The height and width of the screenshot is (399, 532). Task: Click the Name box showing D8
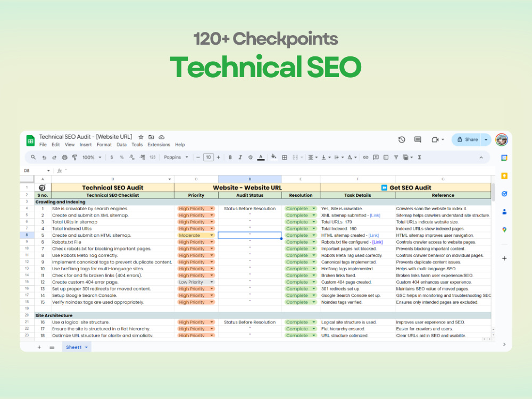coord(37,171)
